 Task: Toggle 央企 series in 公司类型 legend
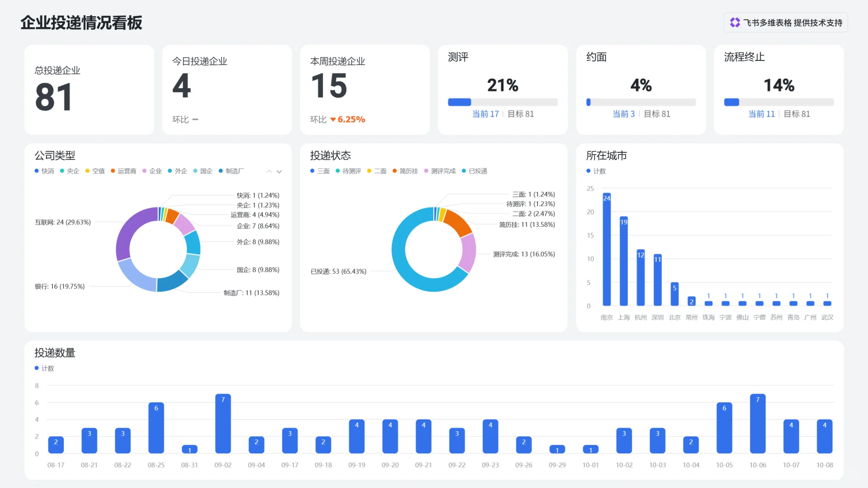click(x=72, y=171)
